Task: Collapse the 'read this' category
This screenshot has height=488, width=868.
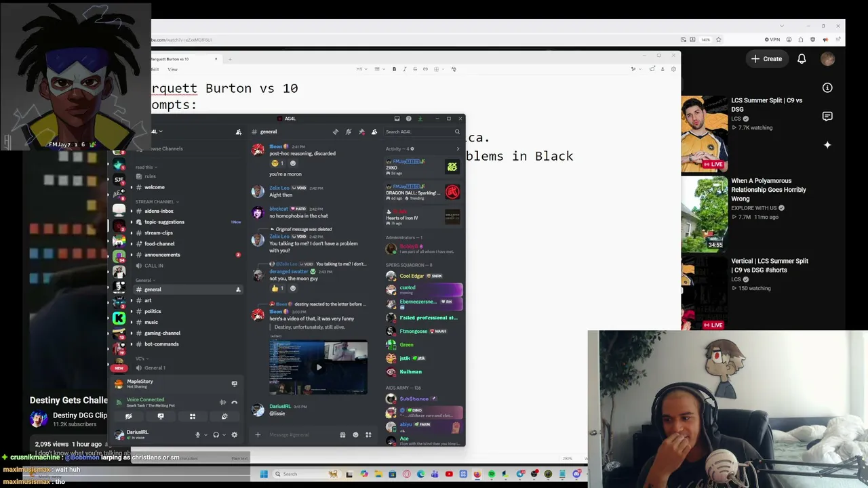Action: pos(146,167)
